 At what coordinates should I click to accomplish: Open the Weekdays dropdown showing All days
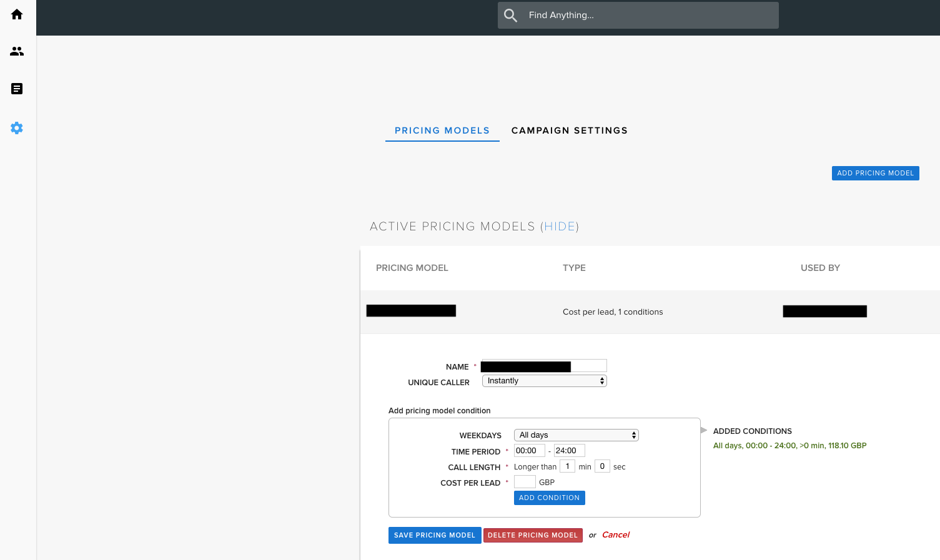point(575,435)
